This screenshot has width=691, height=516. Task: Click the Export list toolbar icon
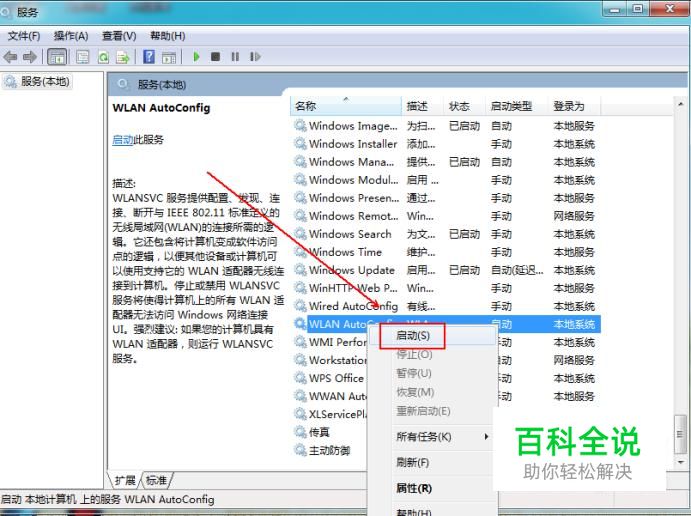pos(123,57)
